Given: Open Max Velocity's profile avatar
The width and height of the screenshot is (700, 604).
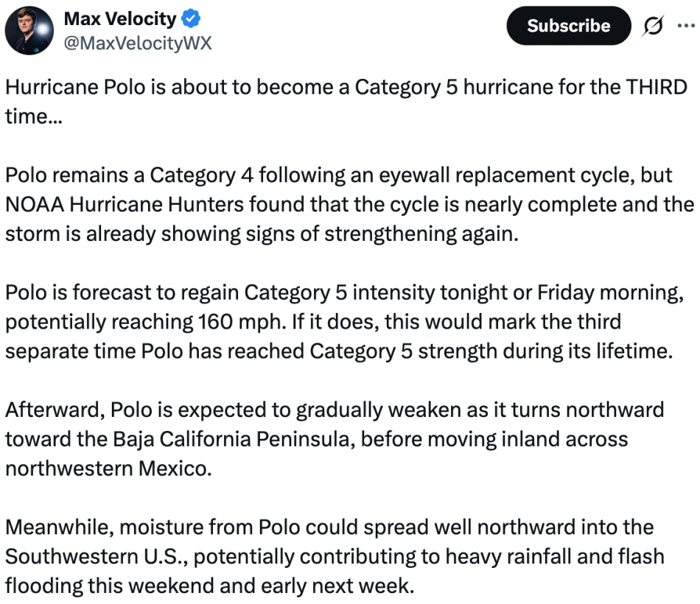Looking at the screenshot, I should [29, 30].
